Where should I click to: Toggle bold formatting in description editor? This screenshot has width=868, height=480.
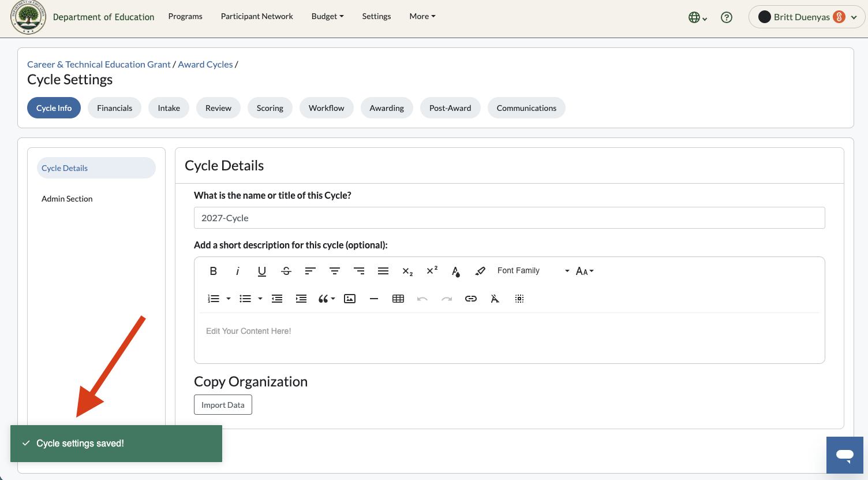[x=214, y=271]
